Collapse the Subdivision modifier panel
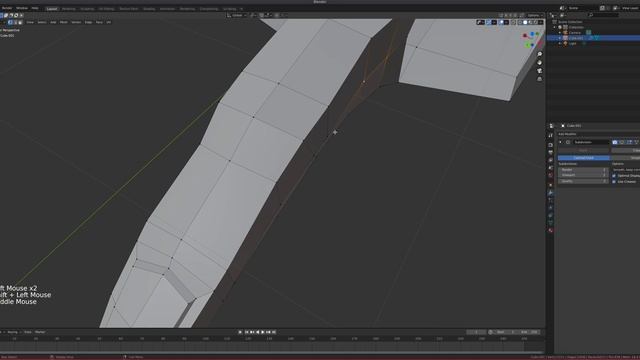The width and height of the screenshot is (640, 360). [560, 142]
